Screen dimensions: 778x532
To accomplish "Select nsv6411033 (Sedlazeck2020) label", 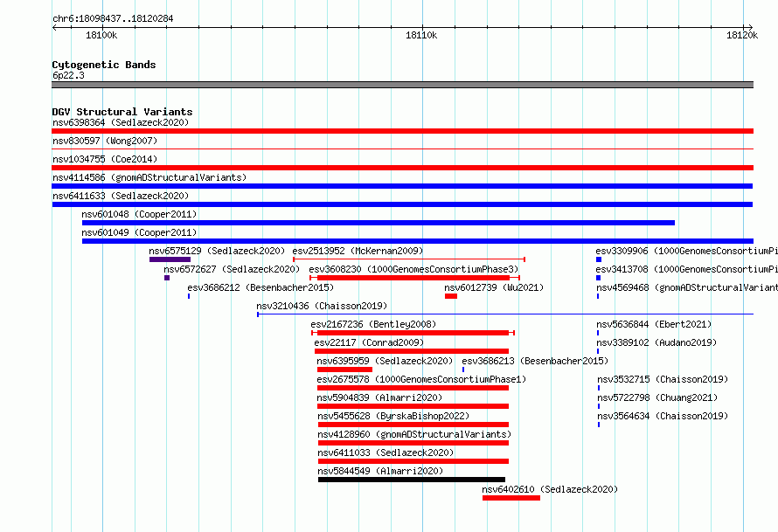I will click(x=386, y=453).
